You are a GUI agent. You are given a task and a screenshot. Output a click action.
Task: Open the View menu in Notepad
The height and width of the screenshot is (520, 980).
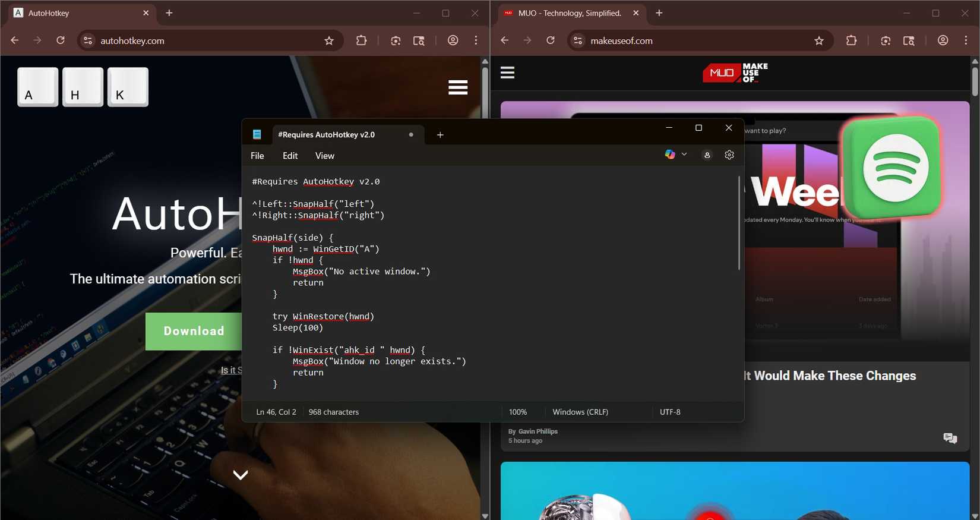(324, 156)
